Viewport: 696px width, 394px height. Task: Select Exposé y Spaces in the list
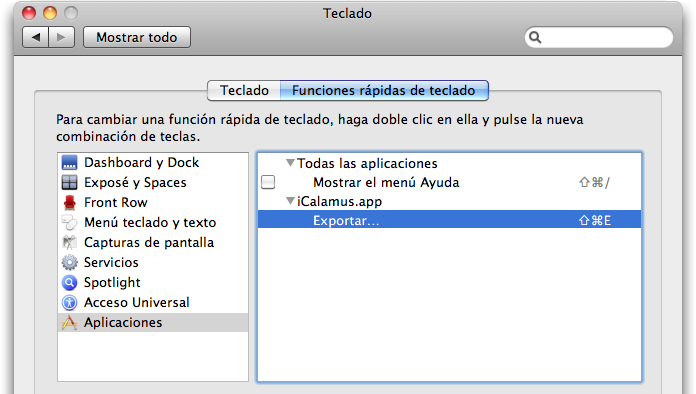(153, 182)
